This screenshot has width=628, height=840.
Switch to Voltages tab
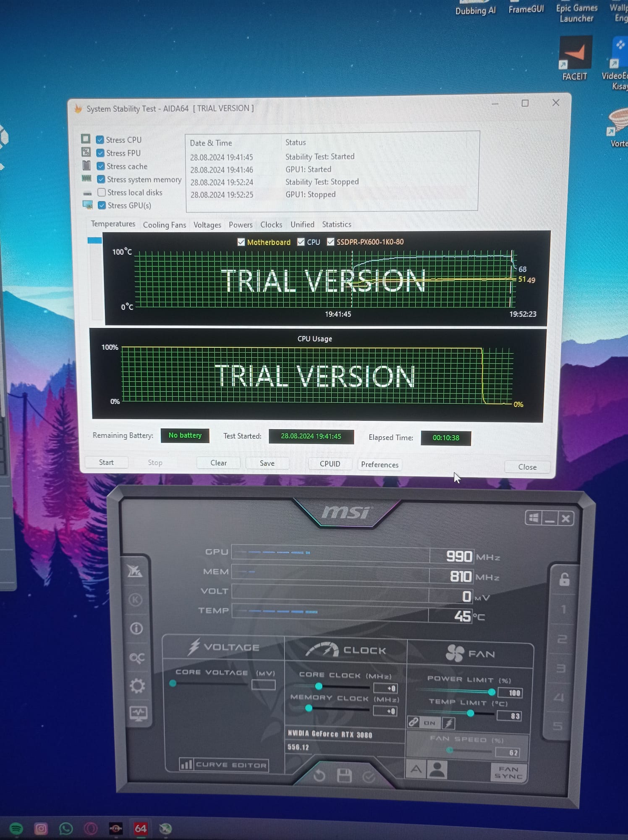pos(207,225)
